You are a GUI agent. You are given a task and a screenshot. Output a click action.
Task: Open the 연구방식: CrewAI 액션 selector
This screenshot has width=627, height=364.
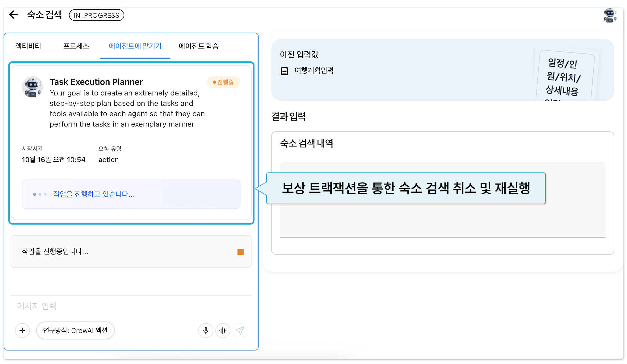[75, 330]
